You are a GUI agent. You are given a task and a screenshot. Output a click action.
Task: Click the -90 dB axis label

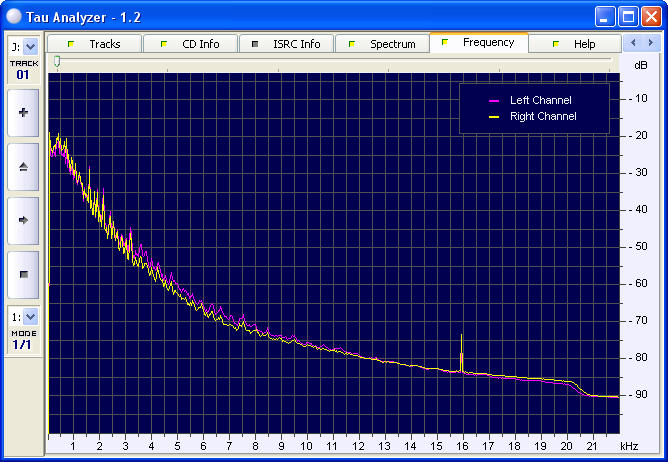point(638,394)
